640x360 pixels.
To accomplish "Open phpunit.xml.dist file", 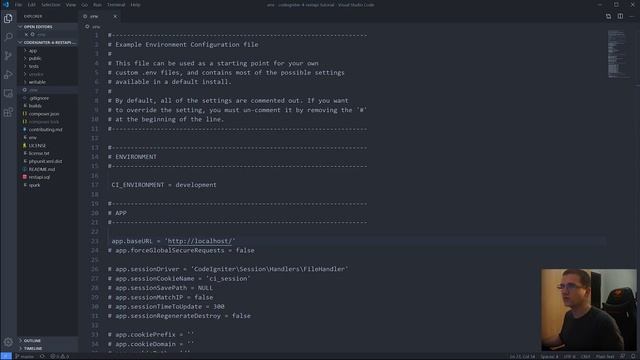I will pyautogui.click(x=48, y=161).
